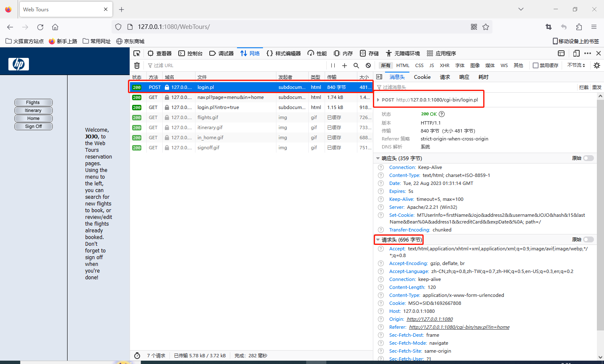Click the plus icon to add request
Image resolution: width=604 pixels, height=364 pixels.
(344, 65)
